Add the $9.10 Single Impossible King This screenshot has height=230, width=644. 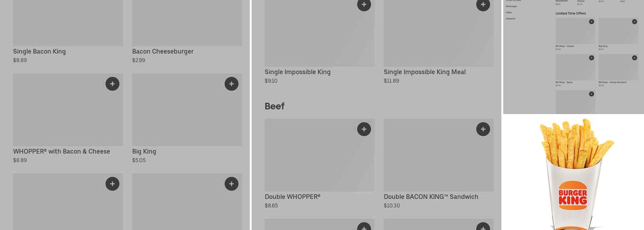(x=364, y=5)
